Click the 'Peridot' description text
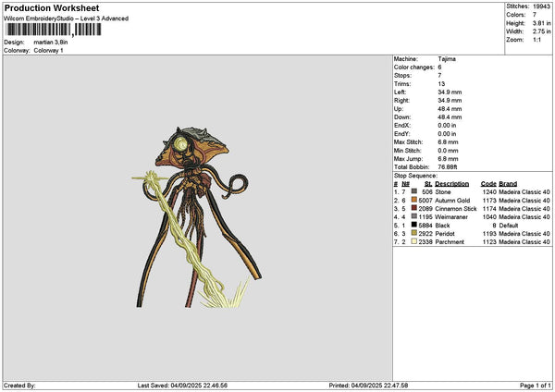555x392 pixels. pos(445,234)
